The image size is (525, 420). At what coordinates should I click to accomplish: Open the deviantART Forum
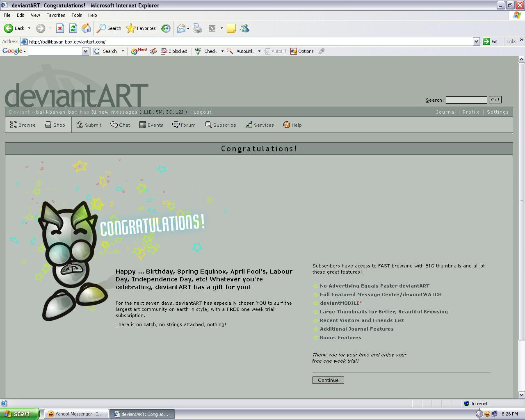point(184,125)
